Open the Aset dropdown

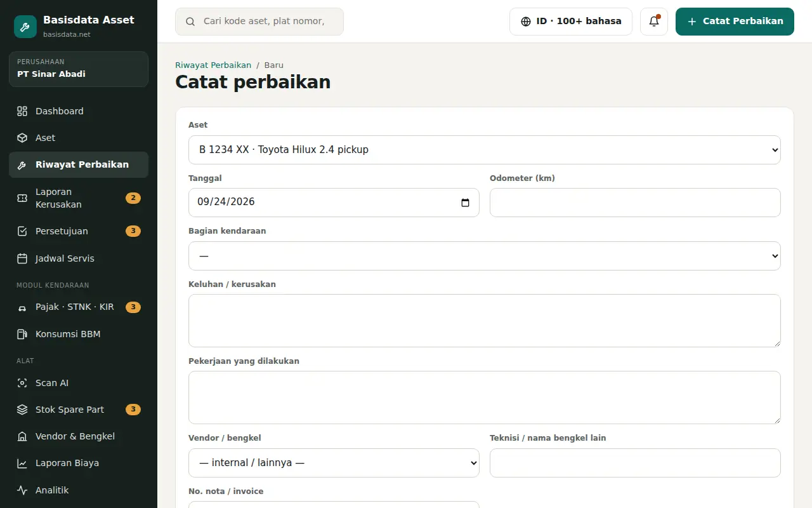(485, 150)
